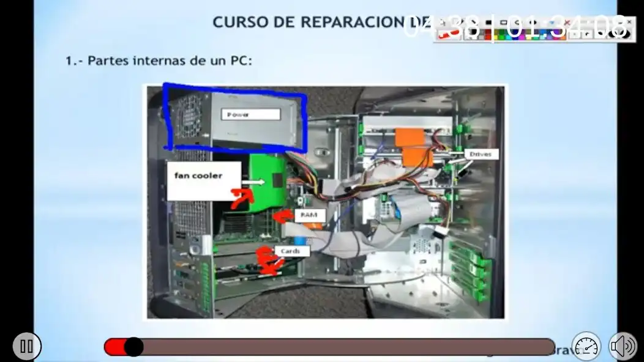This screenshot has width=644, height=362.
Task: Open playback speed via the speedometer icon
Action: pos(586,346)
